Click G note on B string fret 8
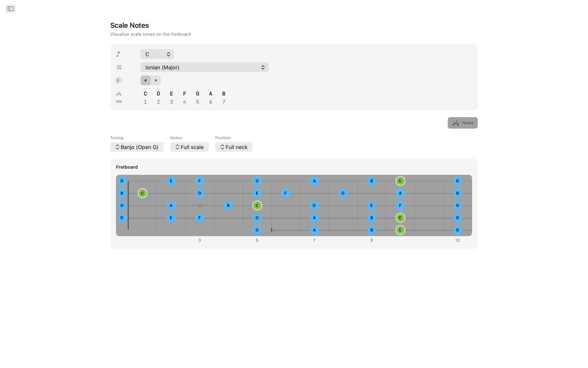Viewport: 588px width, 368px height. tap(343, 193)
